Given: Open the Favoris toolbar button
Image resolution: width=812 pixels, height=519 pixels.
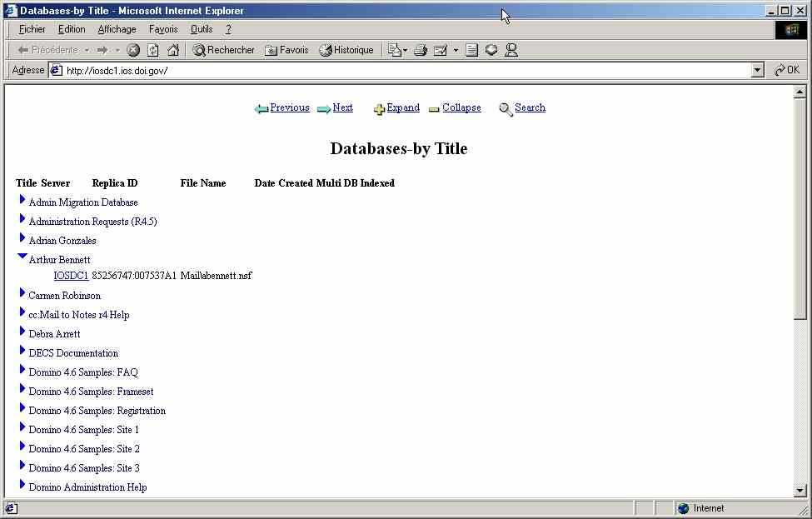Looking at the screenshot, I should pos(286,50).
